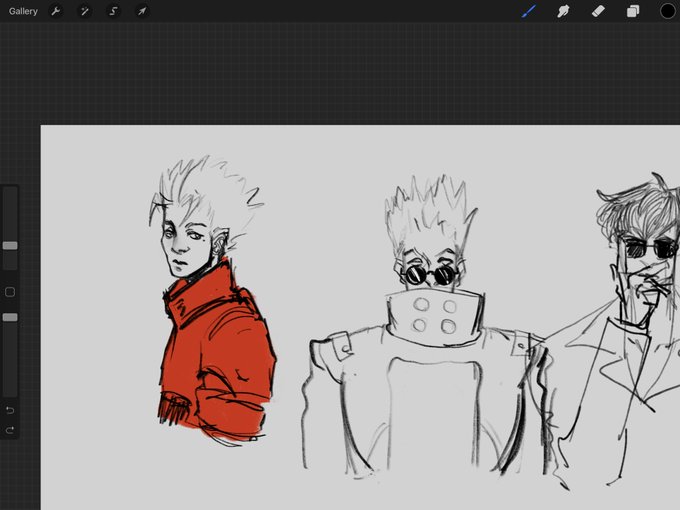Select the Brush tool

pos(528,11)
